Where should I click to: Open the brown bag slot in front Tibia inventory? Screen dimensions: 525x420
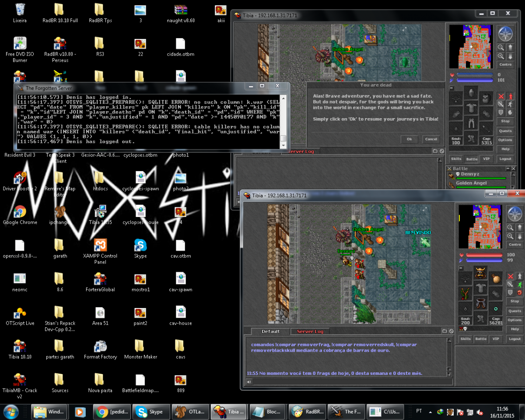(496, 278)
